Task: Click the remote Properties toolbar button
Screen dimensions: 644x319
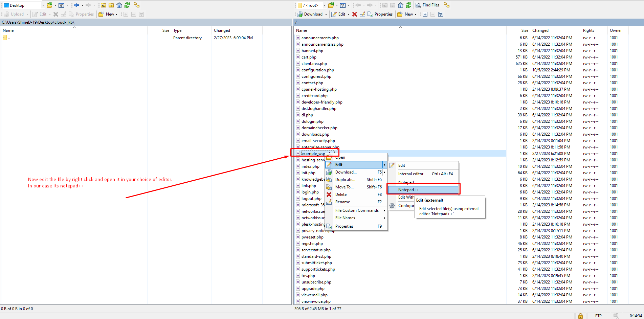Action: 380,14
